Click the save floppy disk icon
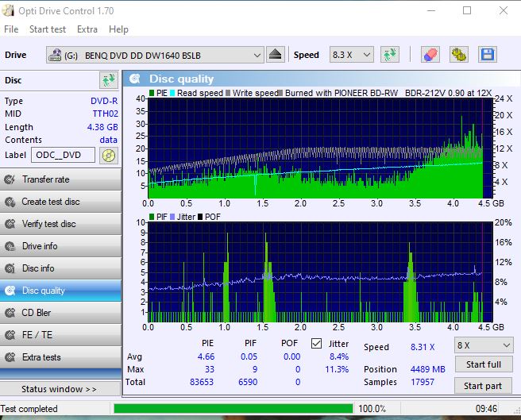Viewport: 521px width, 420px height. [487, 55]
